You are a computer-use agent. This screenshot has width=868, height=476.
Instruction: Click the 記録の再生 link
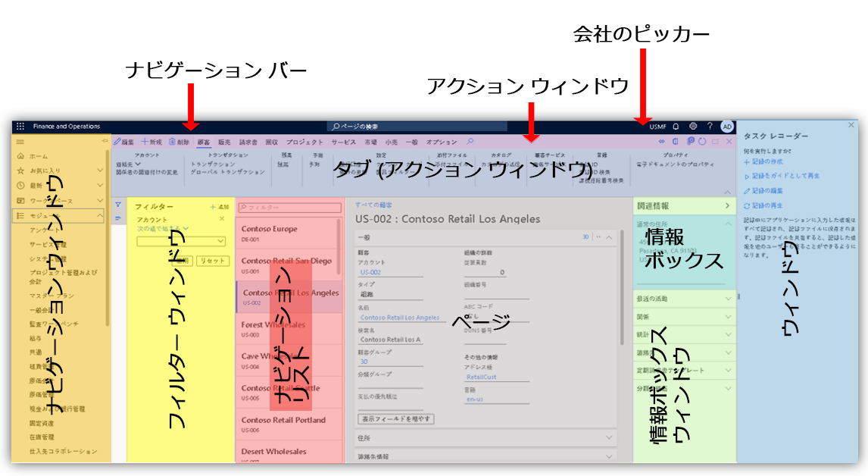(x=763, y=205)
